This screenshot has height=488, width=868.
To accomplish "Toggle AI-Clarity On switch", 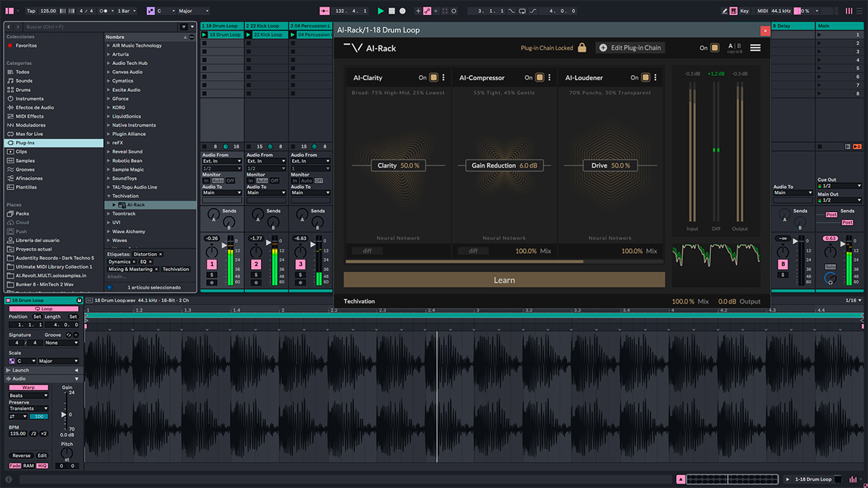I will 434,77.
